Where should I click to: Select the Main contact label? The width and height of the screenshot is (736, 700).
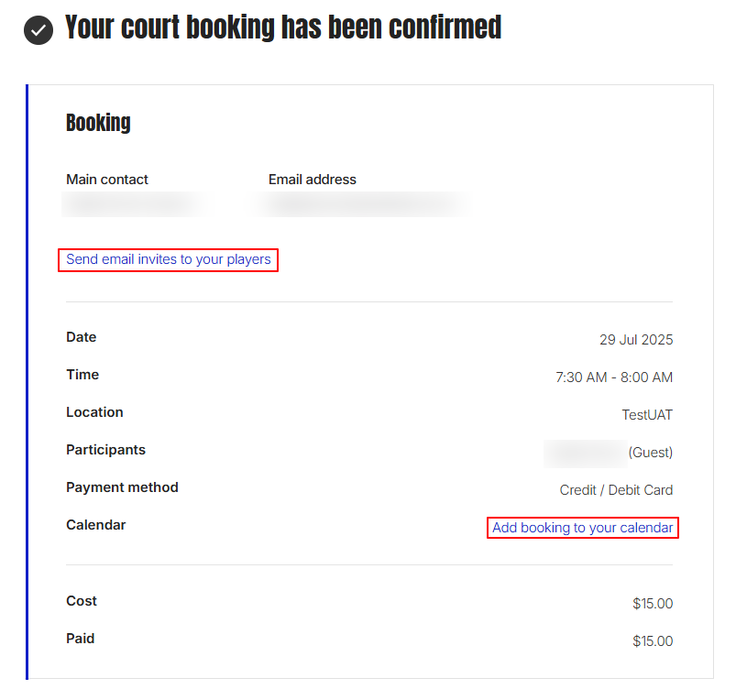coord(107,180)
